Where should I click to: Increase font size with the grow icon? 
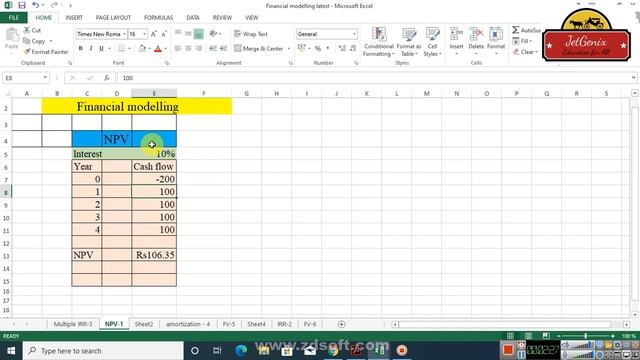point(154,34)
